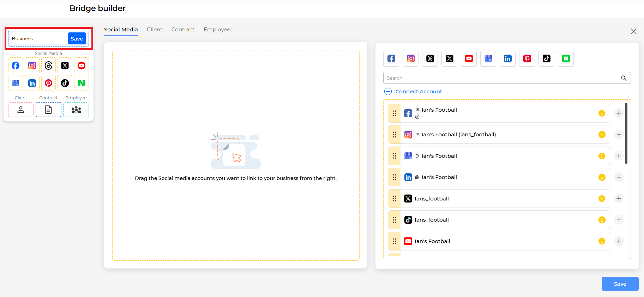
Task: Click TikTok icon in left Social media panel
Action: pos(65,83)
